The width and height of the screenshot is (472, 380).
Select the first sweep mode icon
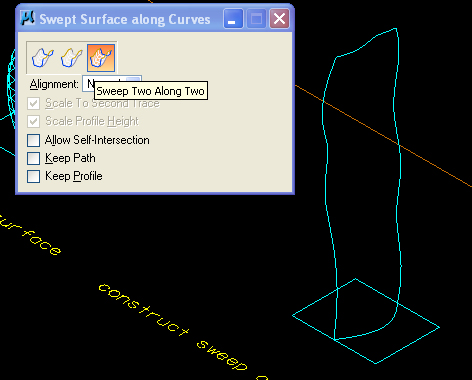pos(43,58)
